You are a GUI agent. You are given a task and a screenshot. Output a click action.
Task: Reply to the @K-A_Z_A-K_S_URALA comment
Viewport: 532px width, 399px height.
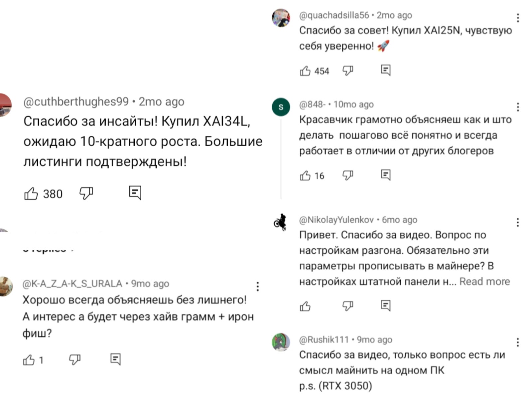[x=115, y=359]
